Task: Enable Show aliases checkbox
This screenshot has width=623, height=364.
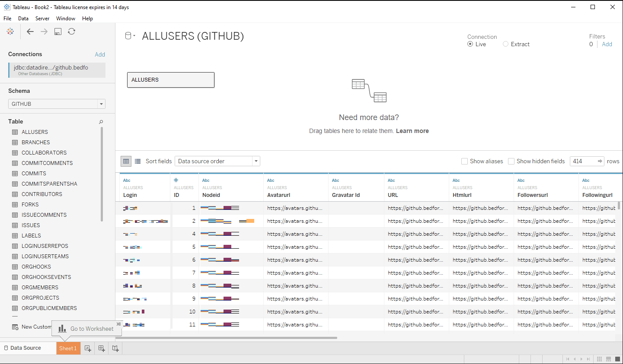Action: [x=464, y=161]
